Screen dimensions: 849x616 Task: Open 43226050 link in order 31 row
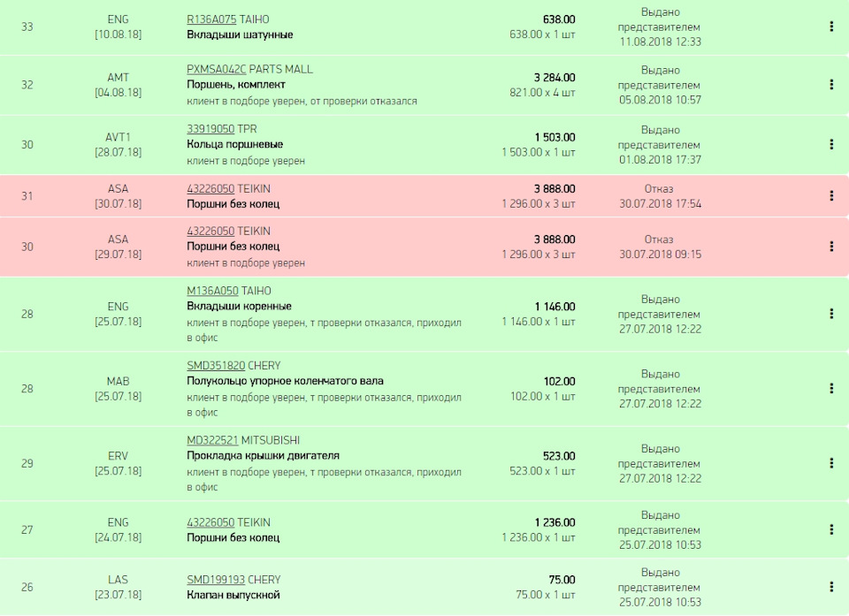pos(210,189)
